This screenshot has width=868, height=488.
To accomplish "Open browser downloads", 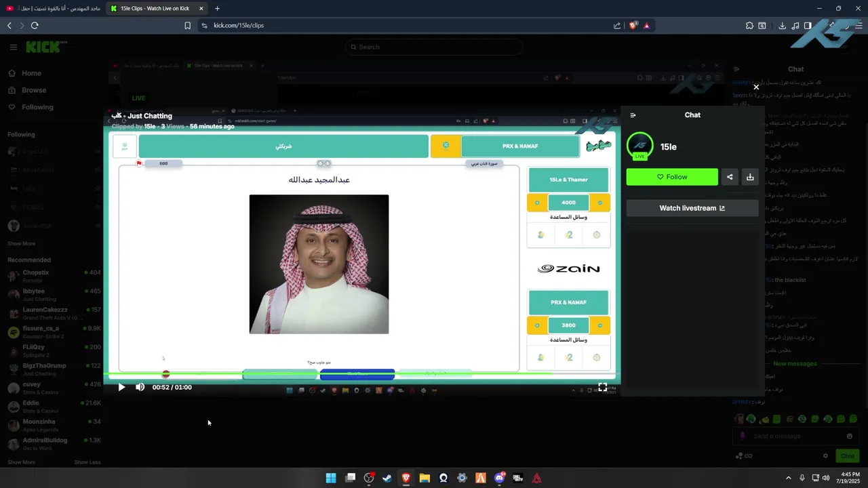I will click(782, 25).
